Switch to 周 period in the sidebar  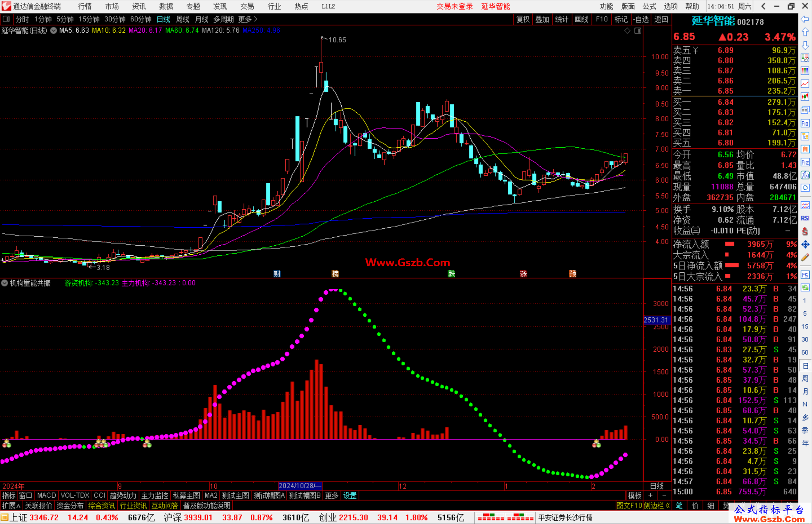point(805,378)
